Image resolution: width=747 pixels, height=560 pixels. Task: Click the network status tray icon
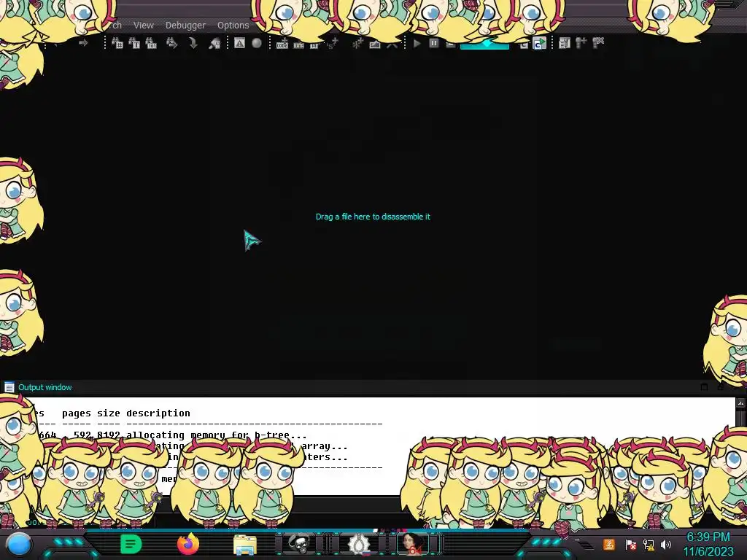649,544
